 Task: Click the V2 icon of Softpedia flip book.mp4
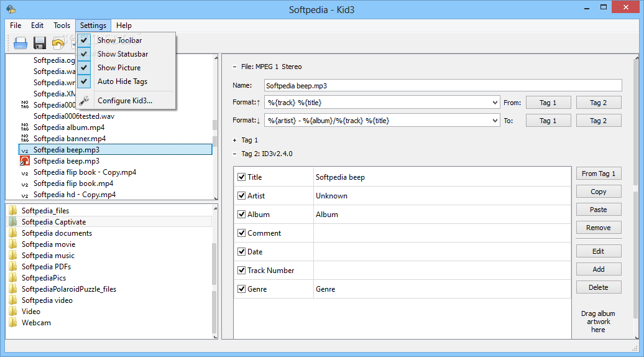[x=25, y=184]
